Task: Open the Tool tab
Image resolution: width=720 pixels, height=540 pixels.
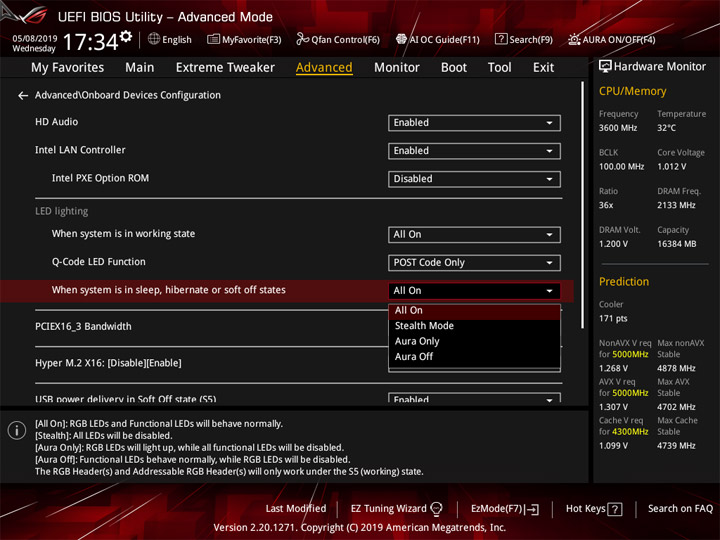Action: (500, 68)
